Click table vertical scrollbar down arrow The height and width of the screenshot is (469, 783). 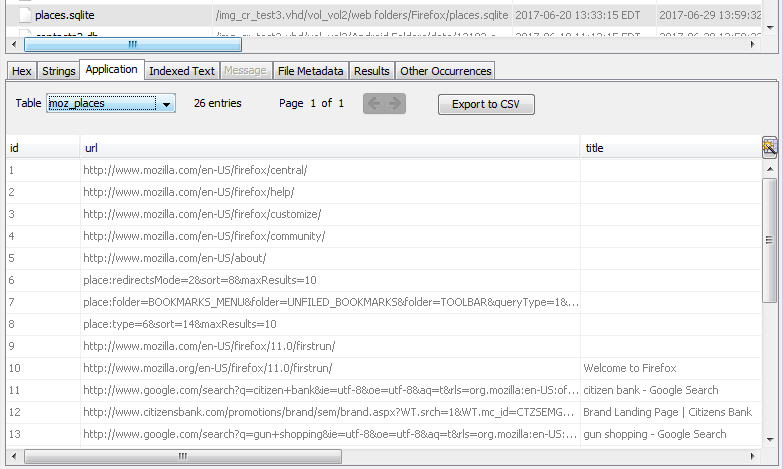(x=770, y=440)
